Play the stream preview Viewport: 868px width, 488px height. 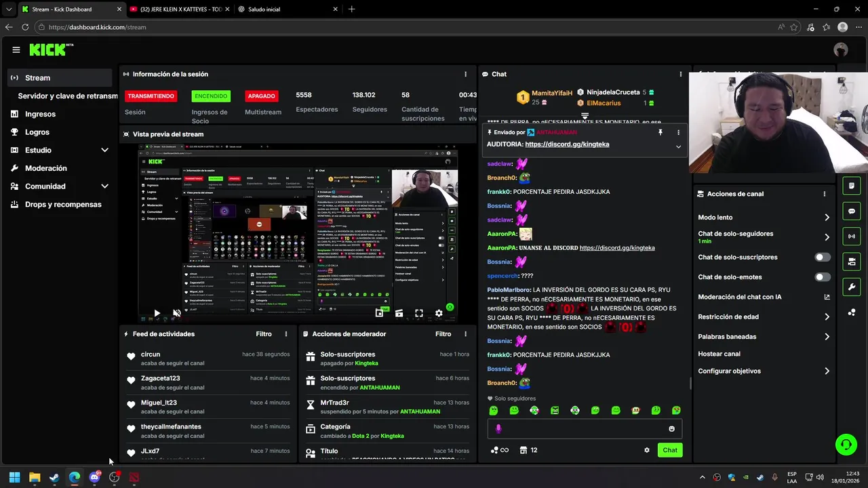tap(157, 313)
